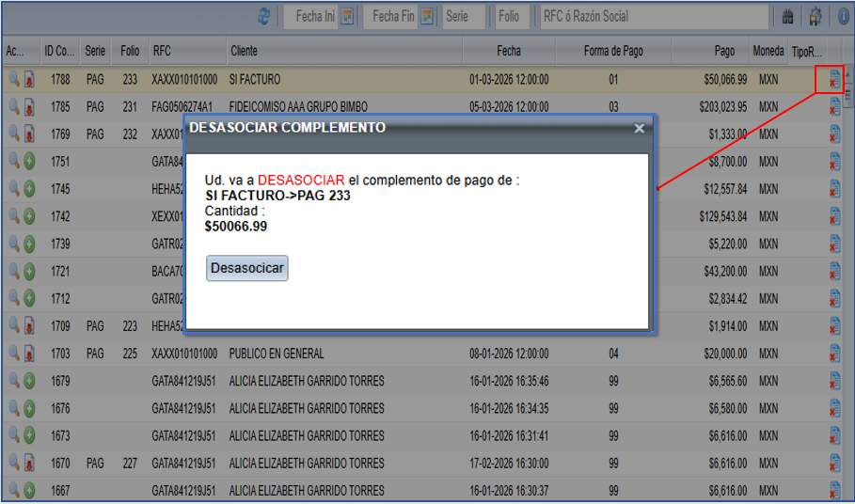This screenshot has width=855, height=504.
Task: Click PDF download icon for row 1785
Action: pos(29,107)
